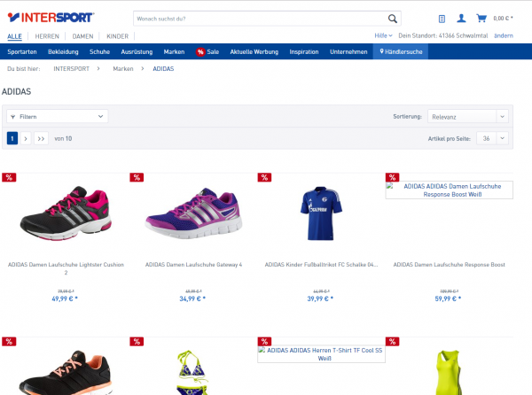Viewport: 532px width, 395px height.
Task: Click the 'ändern' location link
Action: click(x=504, y=35)
